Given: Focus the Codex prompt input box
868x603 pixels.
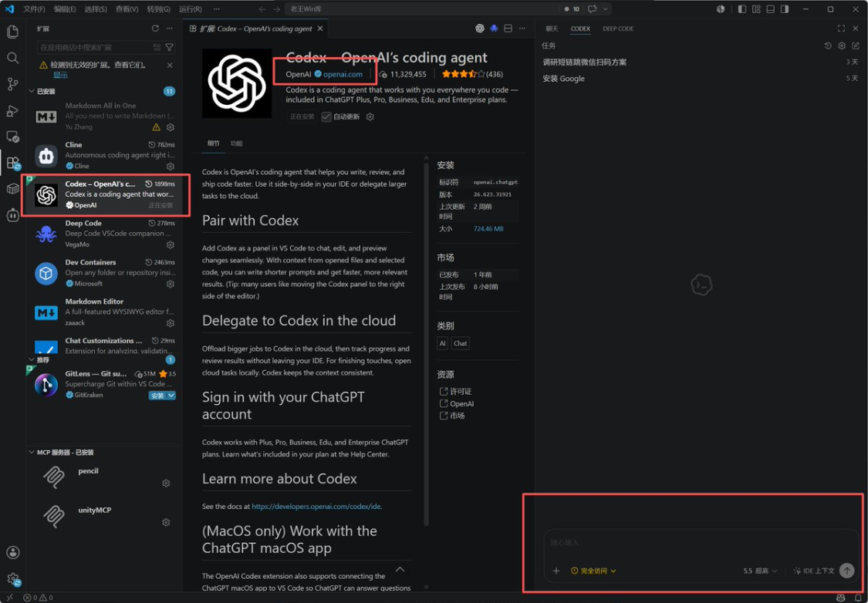Looking at the screenshot, I should pyautogui.click(x=701, y=543).
